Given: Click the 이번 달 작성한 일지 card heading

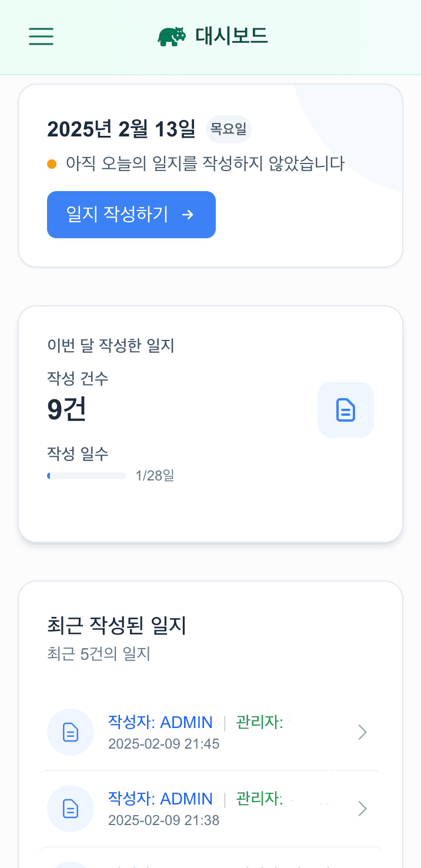Looking at the screenshot, I should (111, 346).
